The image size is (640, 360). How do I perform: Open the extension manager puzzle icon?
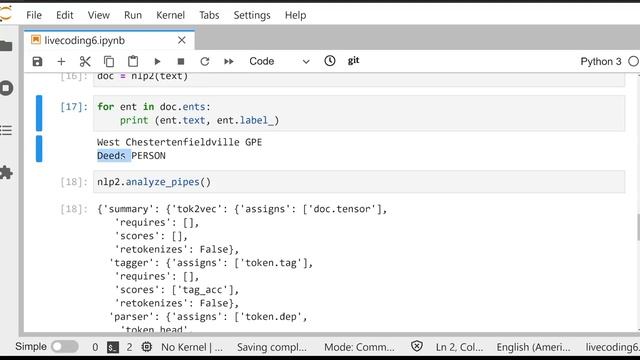click(6, 173)
